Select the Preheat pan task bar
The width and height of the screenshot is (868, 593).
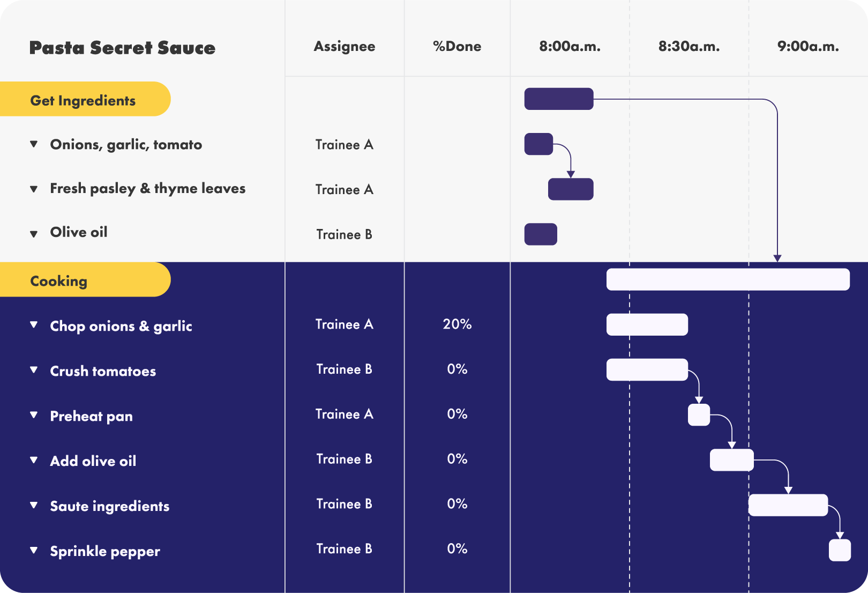699,415
